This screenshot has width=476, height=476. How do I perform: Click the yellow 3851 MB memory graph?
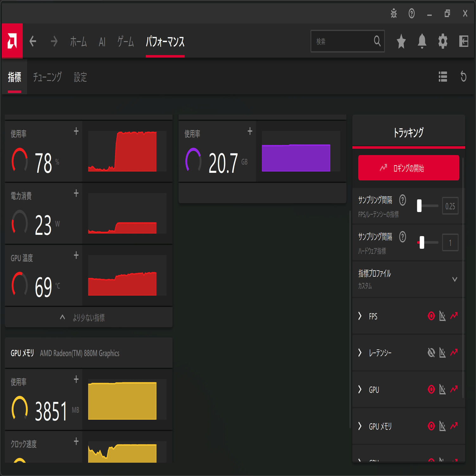click(127, 399)
